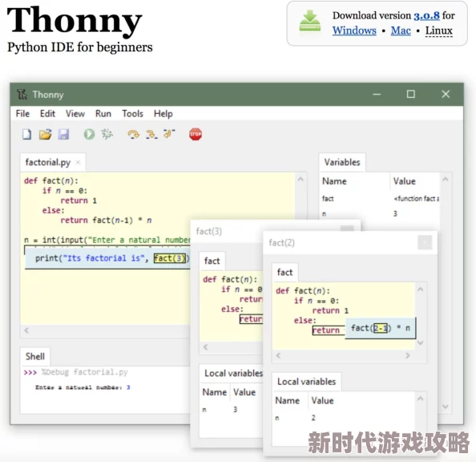
Task: Select the fact row in Variables panel
Action: [x=380, y=199]
